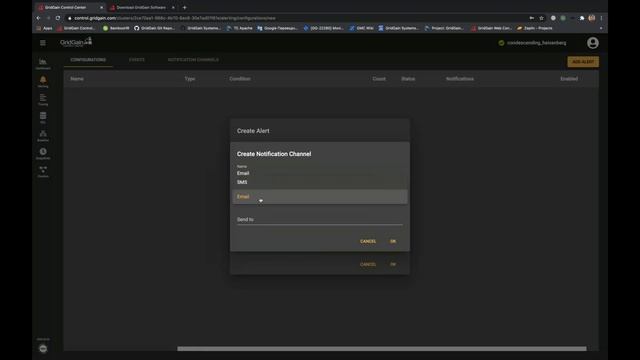Click the Send to input field

pyautogui.click(x=320, y=220)
